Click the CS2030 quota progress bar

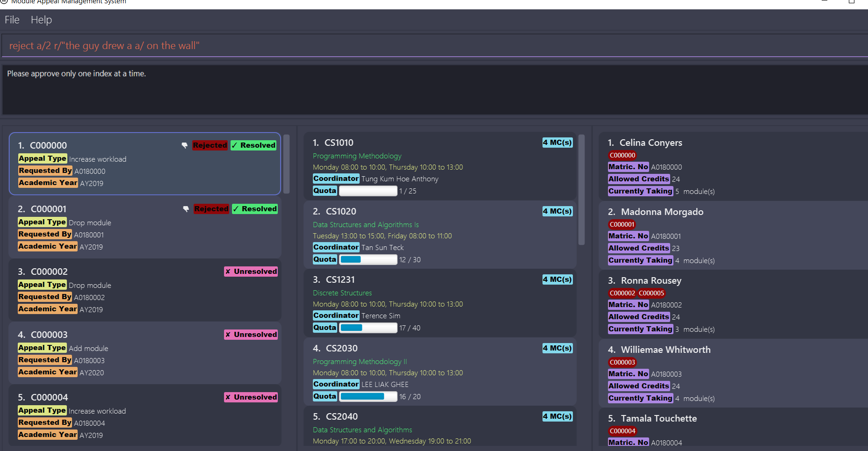(368, 397)
